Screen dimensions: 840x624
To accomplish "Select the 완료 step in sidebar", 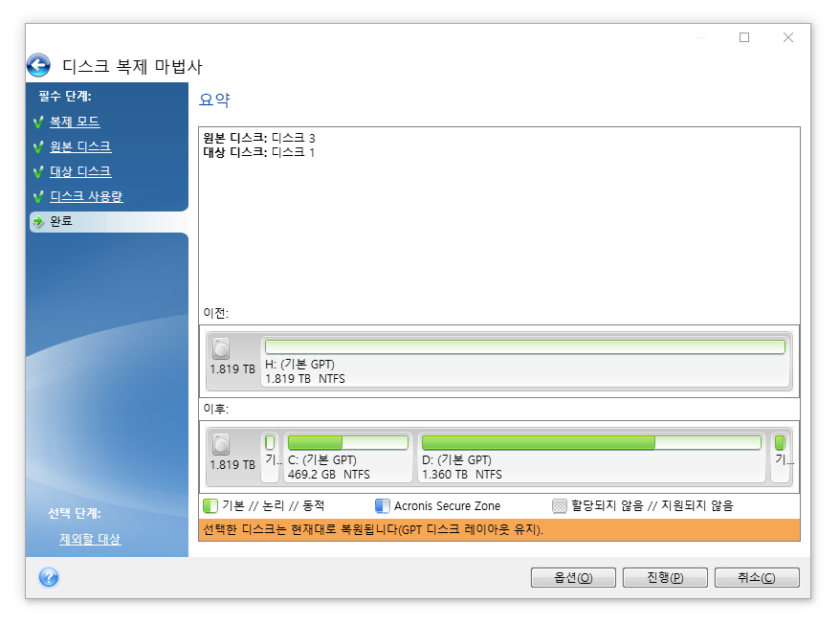I will point(109,221).
